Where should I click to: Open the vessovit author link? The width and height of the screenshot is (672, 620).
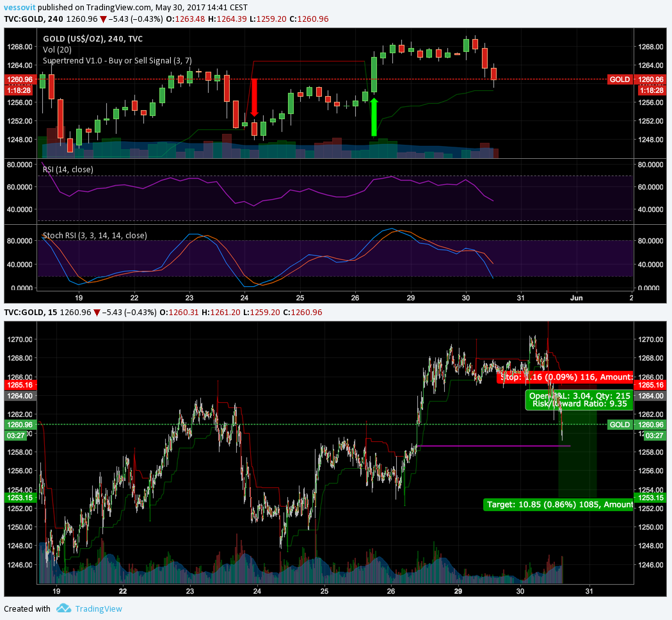point(20,7)
